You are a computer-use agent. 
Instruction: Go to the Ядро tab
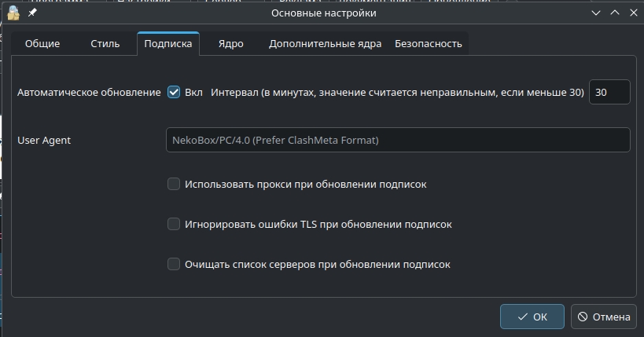tap(230, 44)
